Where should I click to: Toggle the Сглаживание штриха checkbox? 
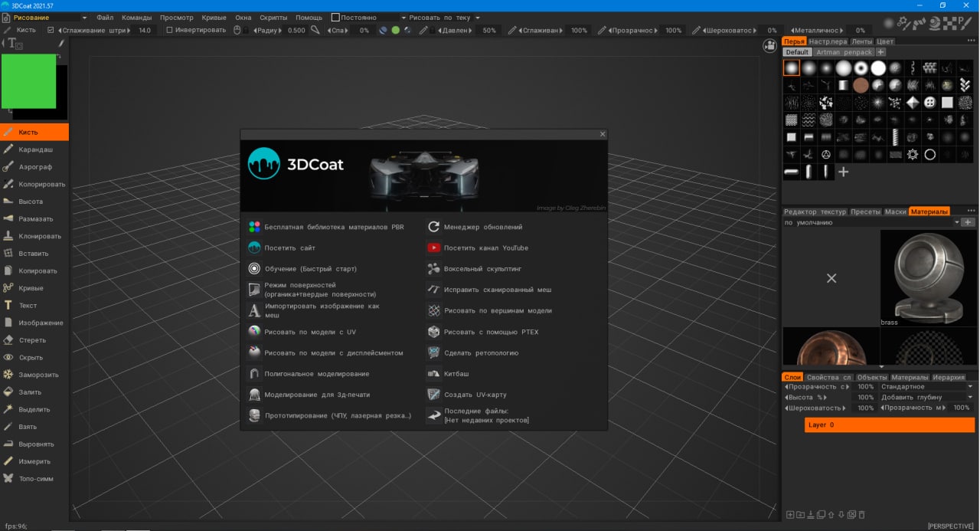coord(51,31)
